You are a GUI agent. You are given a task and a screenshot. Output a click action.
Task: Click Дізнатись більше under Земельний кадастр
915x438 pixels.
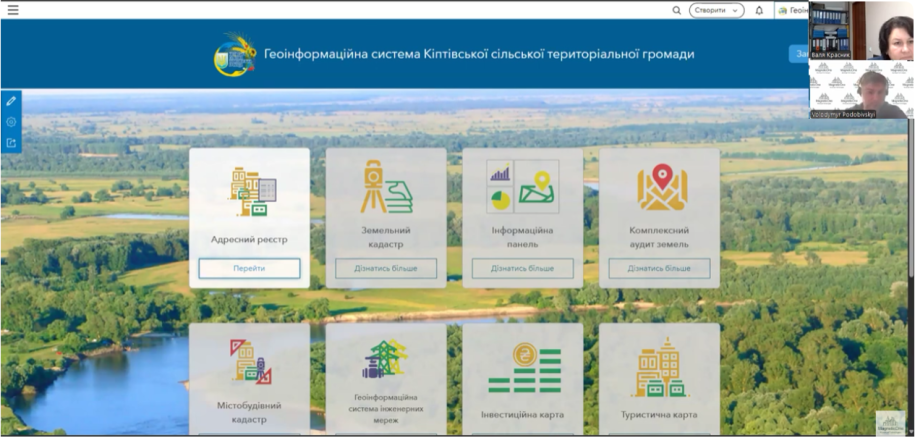386,268
